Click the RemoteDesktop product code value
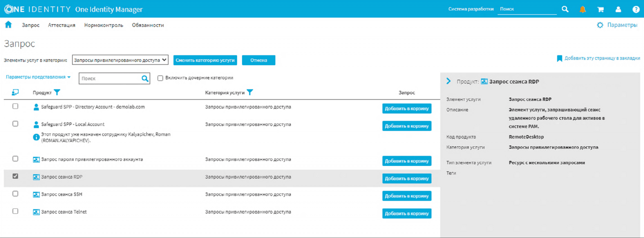644x238 pixels. tap(526, 137)
